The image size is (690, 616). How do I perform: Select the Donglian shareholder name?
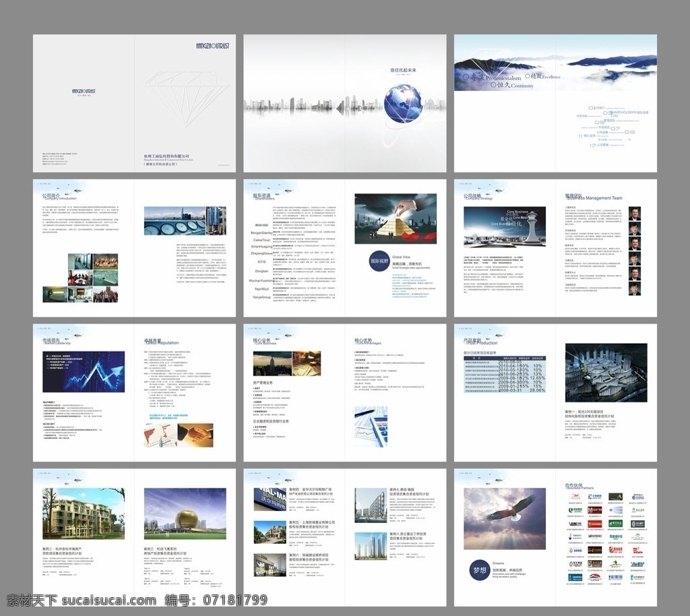262,271
